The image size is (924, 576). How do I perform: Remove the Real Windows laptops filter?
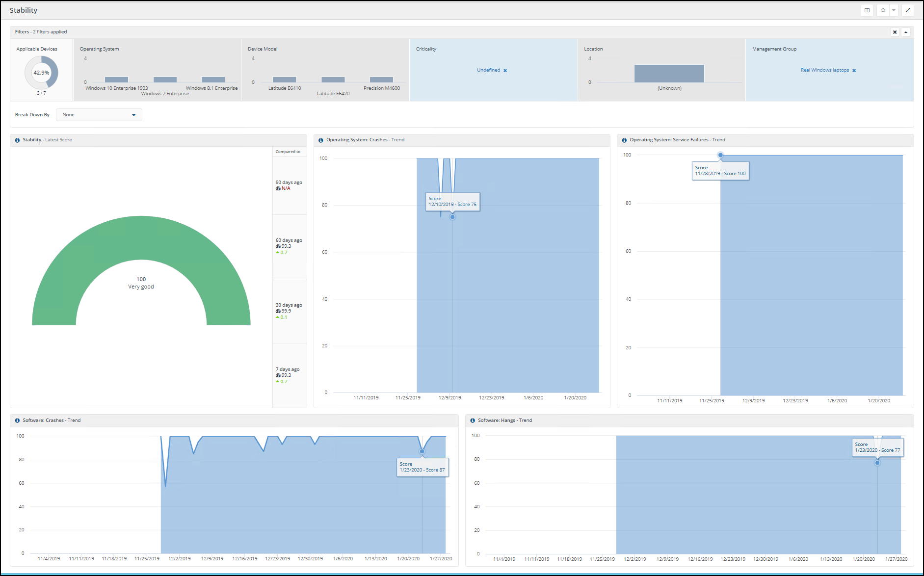coord(854,71)
